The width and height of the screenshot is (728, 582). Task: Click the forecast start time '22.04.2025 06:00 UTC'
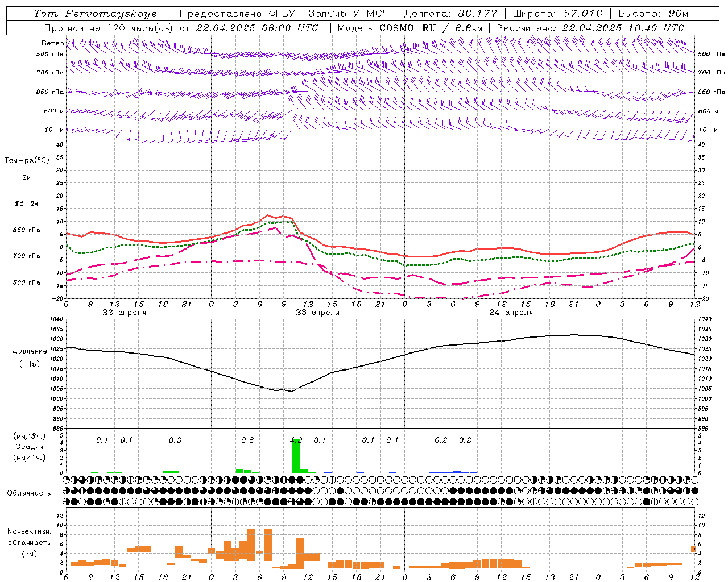click(x=257, y=28)
